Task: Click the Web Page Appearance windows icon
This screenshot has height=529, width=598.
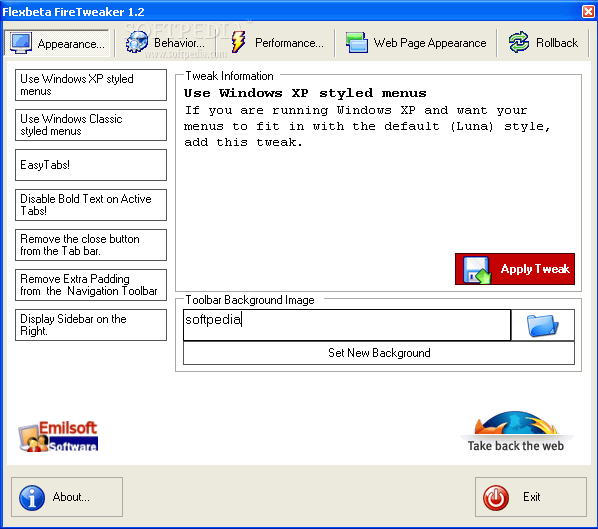Action: [x=357, y=42]
